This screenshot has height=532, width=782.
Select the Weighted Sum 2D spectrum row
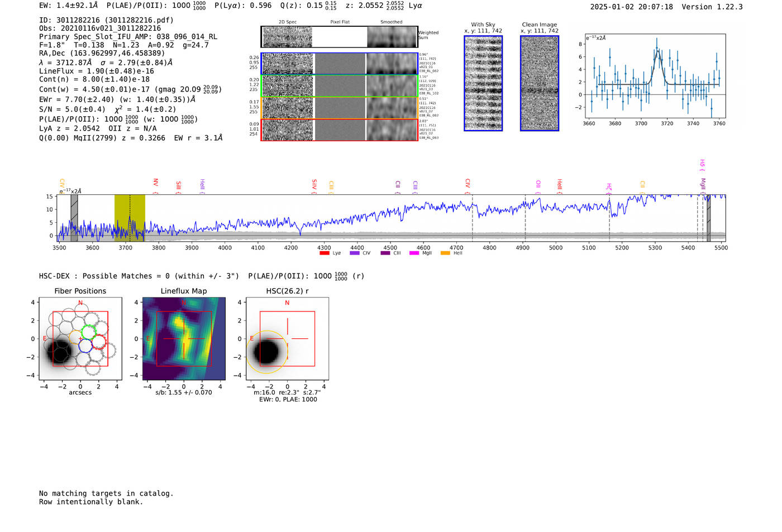tap(339, 37)
